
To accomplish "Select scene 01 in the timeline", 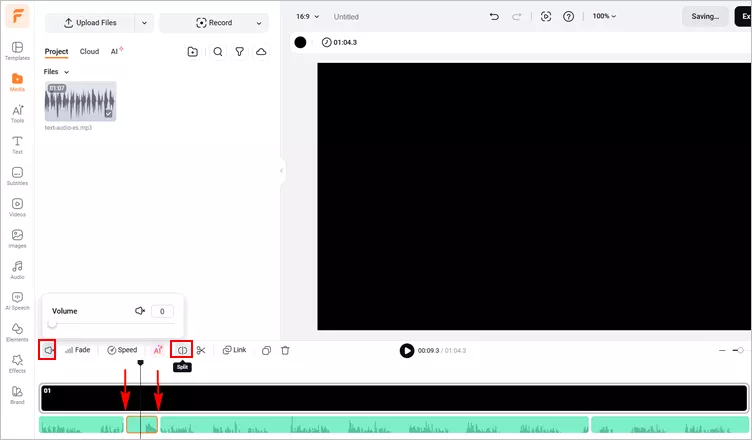I will (x=394, y=398).
